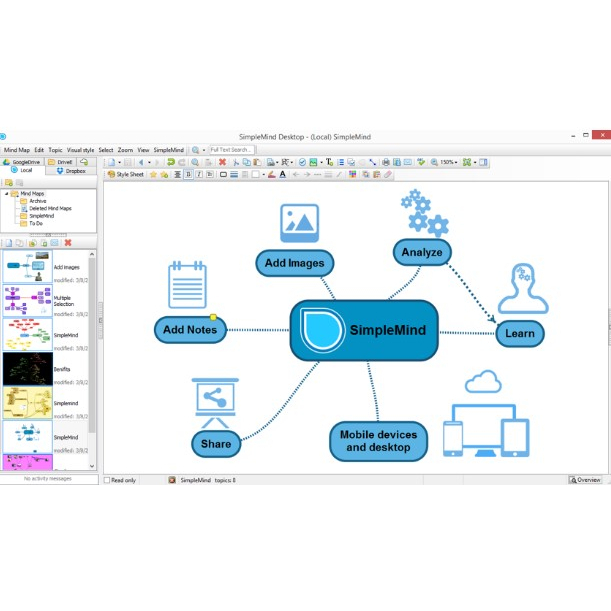Click the mail envelope icon in list toolbar

[x=55, y=243]
